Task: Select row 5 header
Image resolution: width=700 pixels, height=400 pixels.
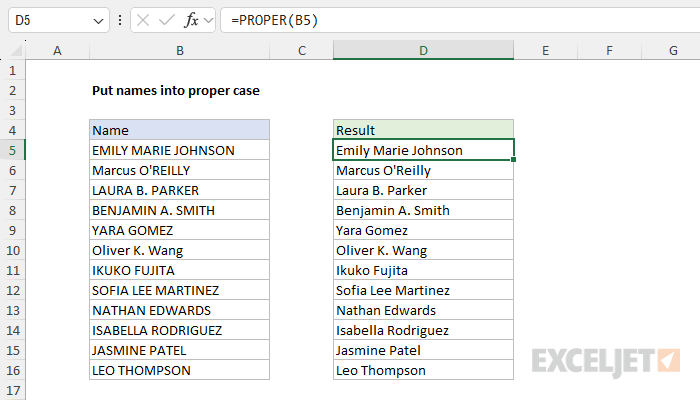Action: click(12, 150)
